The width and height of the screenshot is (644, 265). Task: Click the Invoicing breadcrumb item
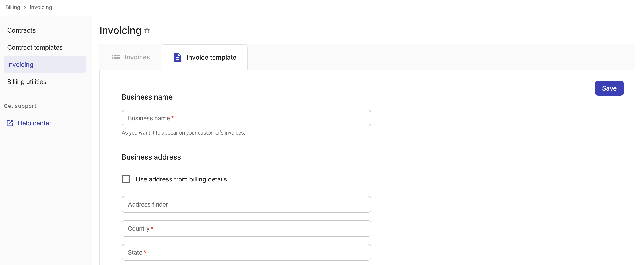[x=41, y=7]
